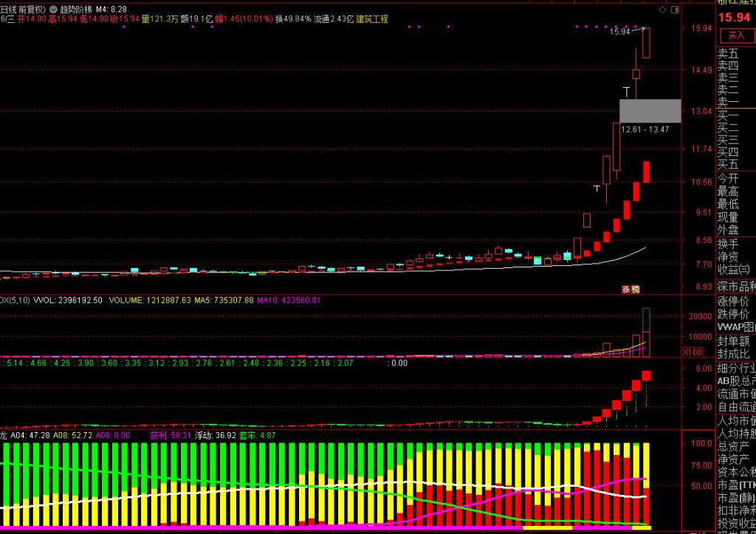Click the 换手 turnover row
The height and width of the screenshot is (534, 756).
(x=729, y=244)
